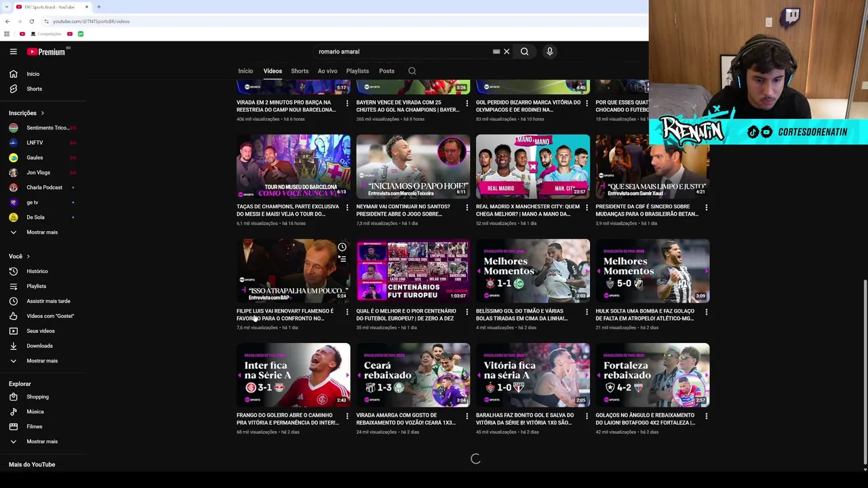This screenshot has width=868, height=488.
Task: Switch to channel Playlists tab
Action: pos(357,70)
